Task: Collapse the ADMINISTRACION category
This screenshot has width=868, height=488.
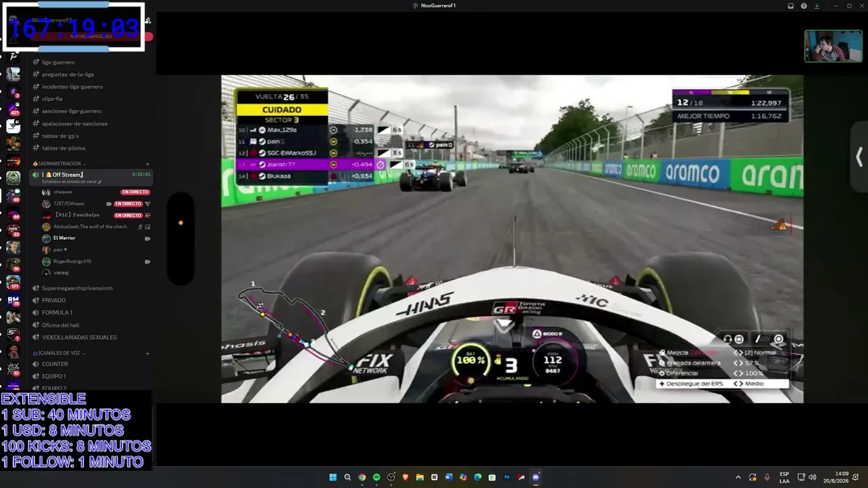Action: point(60,163)
